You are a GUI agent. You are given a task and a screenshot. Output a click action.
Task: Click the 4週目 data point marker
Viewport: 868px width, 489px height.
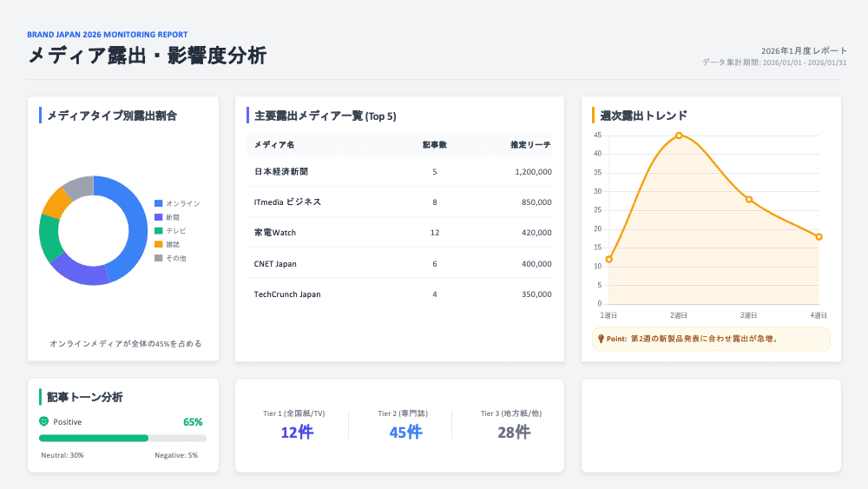pyautogui.click(x=819, y=237)
